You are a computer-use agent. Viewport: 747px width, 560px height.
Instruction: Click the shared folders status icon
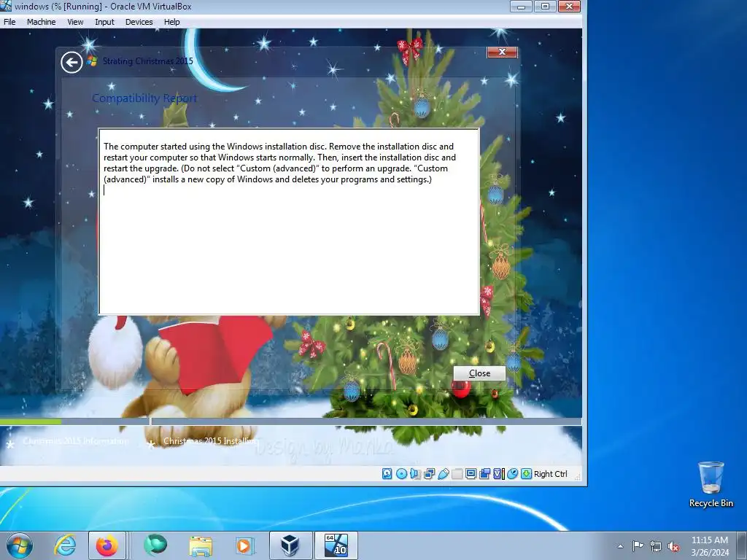tap(457, 474)
